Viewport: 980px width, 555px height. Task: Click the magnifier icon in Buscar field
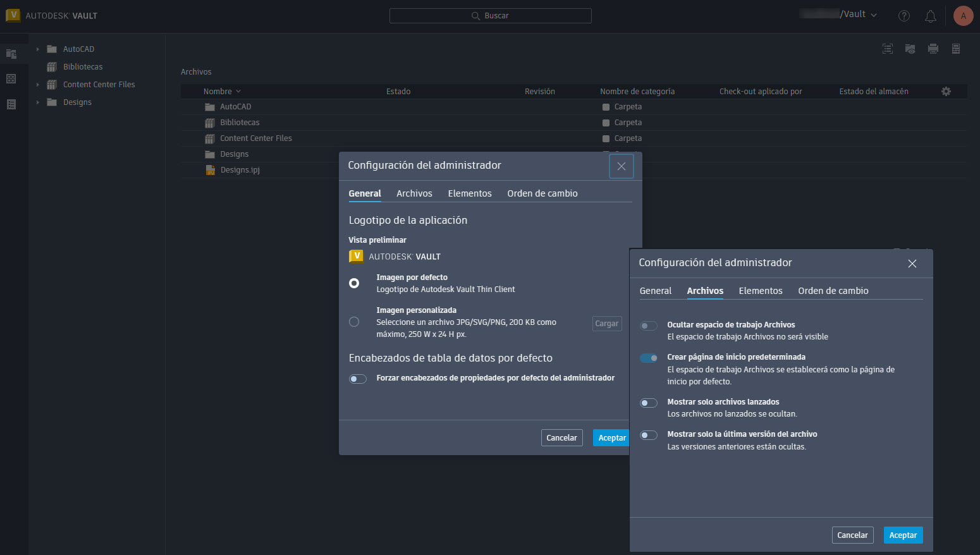click(x=475, y=16)
